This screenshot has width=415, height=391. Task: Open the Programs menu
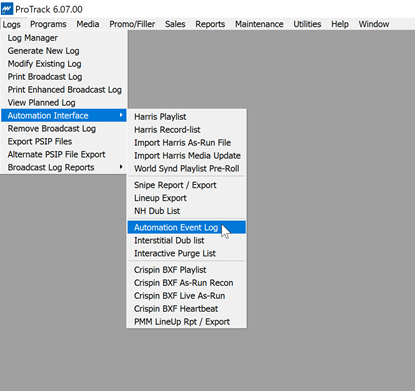point(48,24)
